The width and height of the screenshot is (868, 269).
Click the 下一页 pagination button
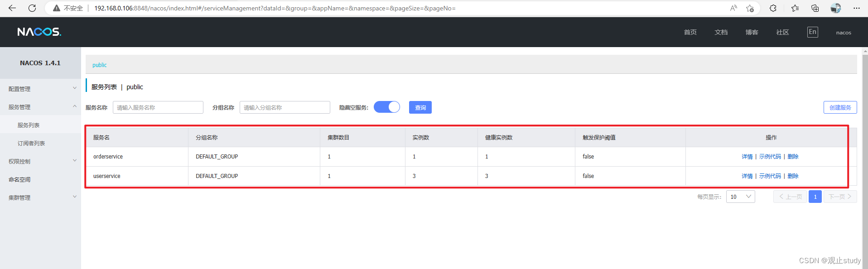[840, 197]
